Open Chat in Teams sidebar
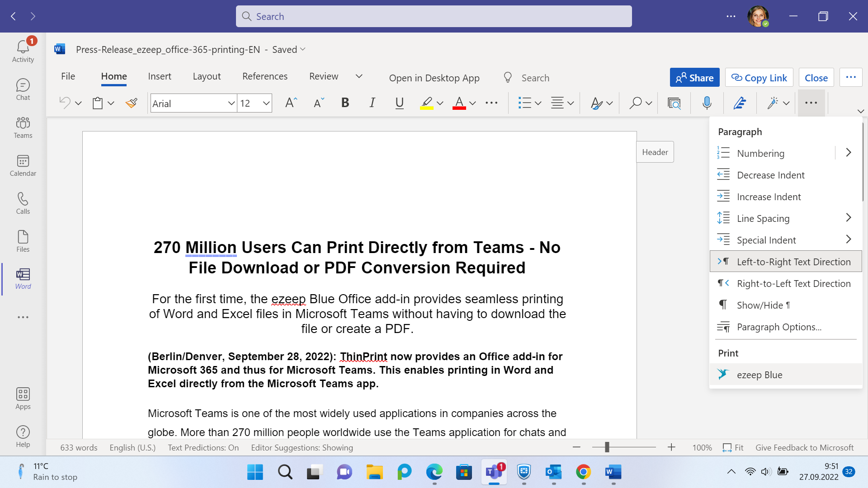Screen dimensions: 868x488 [x=23, y=89]
